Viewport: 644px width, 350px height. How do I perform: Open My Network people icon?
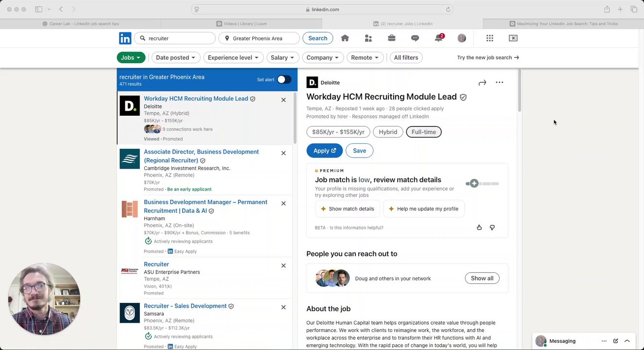368,38
